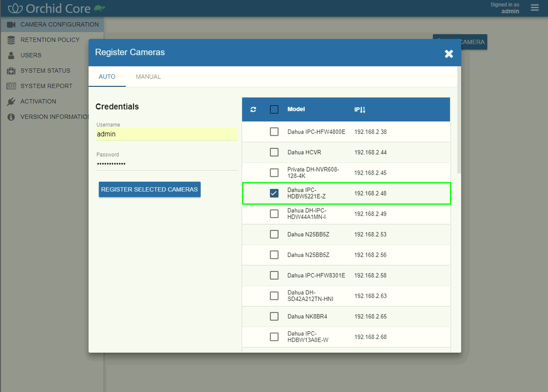The height and width of the screenshot is (392, 548).
Task: Close the Register Cameras dialog
Action: coord(449,53)
